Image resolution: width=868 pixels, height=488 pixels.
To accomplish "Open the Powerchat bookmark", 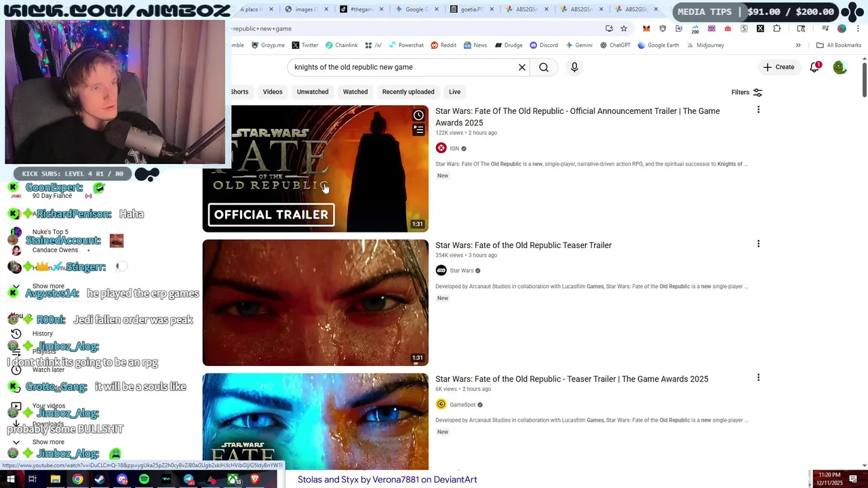I will (405, 45).
